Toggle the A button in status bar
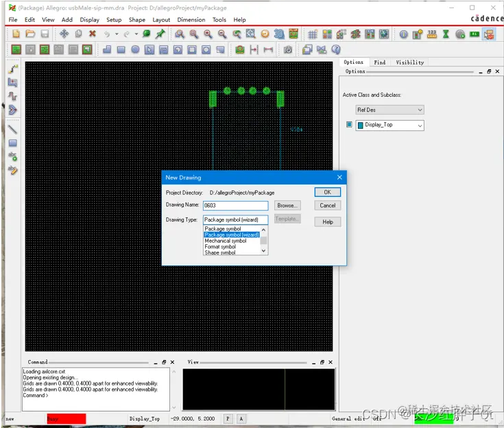Image resolution: width=504 pixels, height=428 pixels. click(x=241, y=418)
